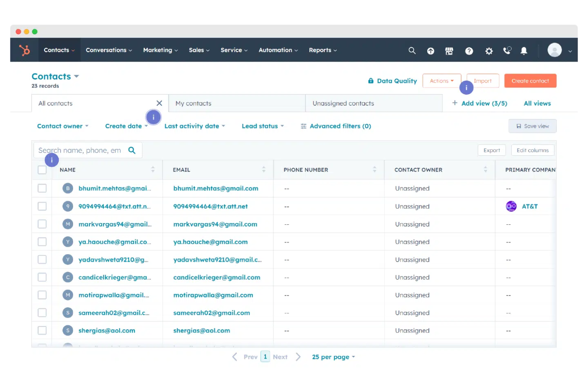Click the calling phone icon

pyautogui.click(x=507, y=50)
